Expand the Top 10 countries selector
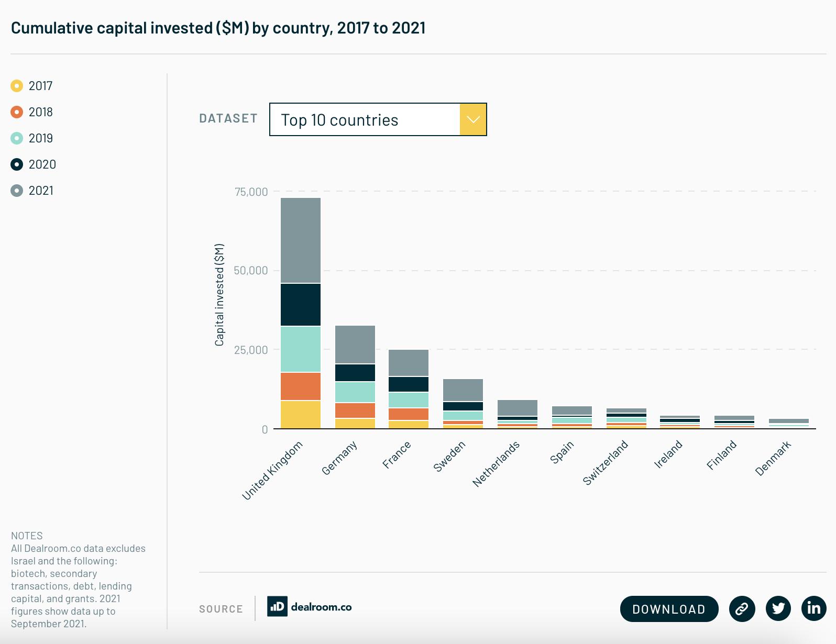 tap(378, 119)
